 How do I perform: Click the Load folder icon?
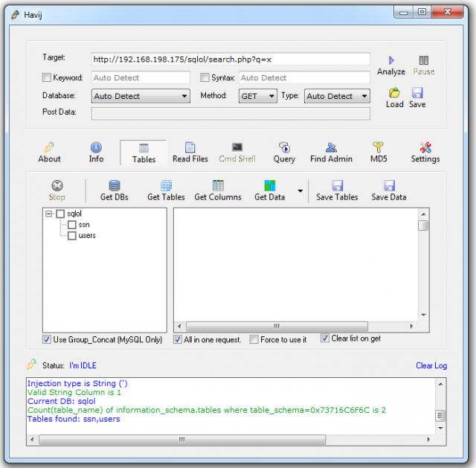click(394, 92)
